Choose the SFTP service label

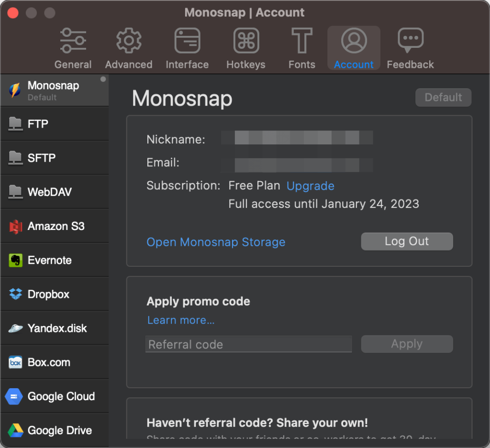pyautogui.click(x=42, y=158)
